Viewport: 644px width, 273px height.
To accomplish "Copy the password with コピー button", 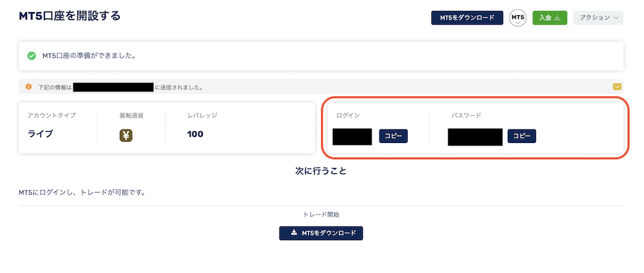I will pyautogui.click(x=522, y=136).
